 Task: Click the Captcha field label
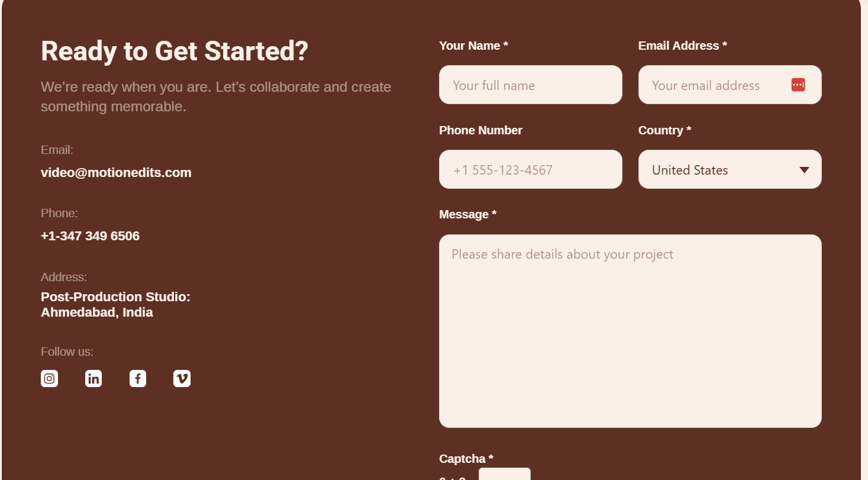(466, 459)
